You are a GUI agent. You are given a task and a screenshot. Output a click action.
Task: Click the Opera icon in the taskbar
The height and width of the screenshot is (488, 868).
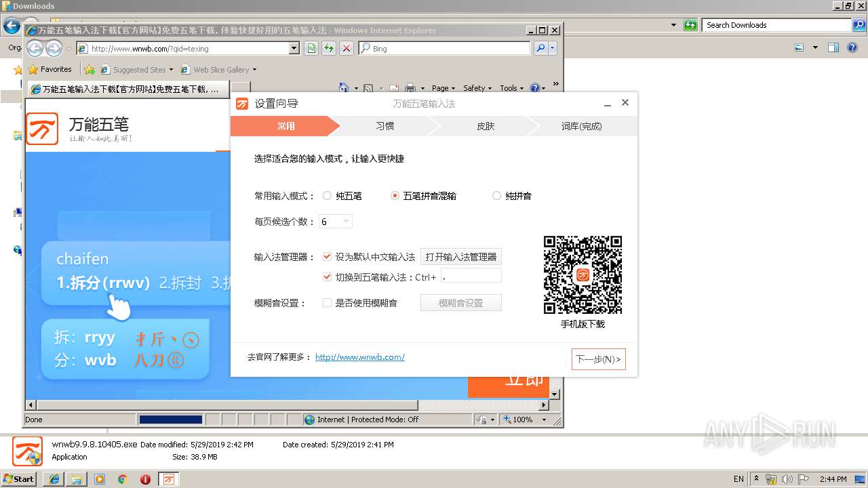click(x=145, y=479)
